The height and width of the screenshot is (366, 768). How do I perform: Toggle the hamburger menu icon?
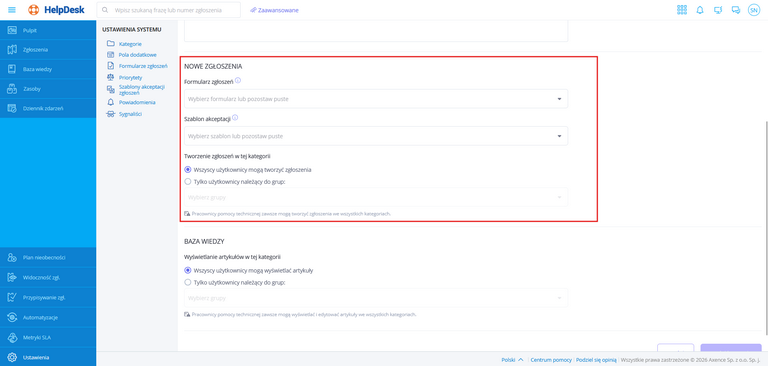point(12,10)
